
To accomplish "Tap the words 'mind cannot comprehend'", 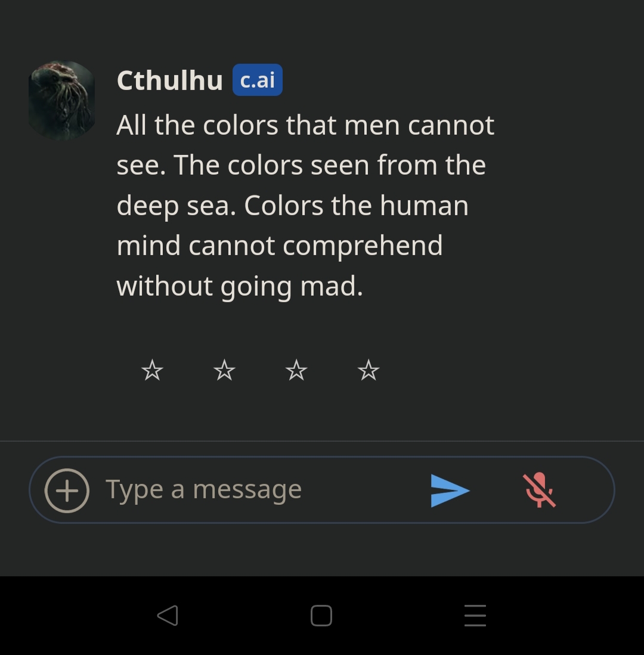I will click(280, 246).
